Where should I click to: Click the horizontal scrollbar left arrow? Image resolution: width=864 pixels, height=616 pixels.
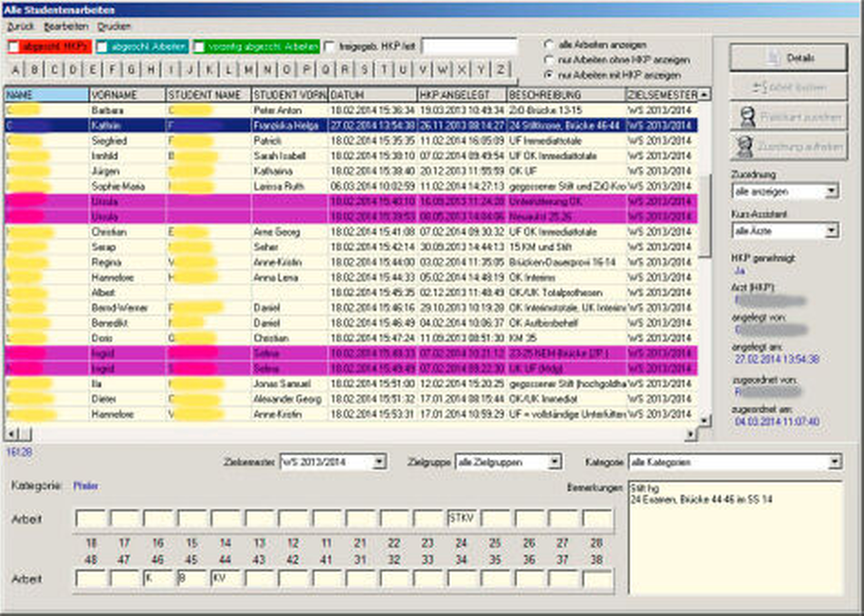[x=12, y=434]
